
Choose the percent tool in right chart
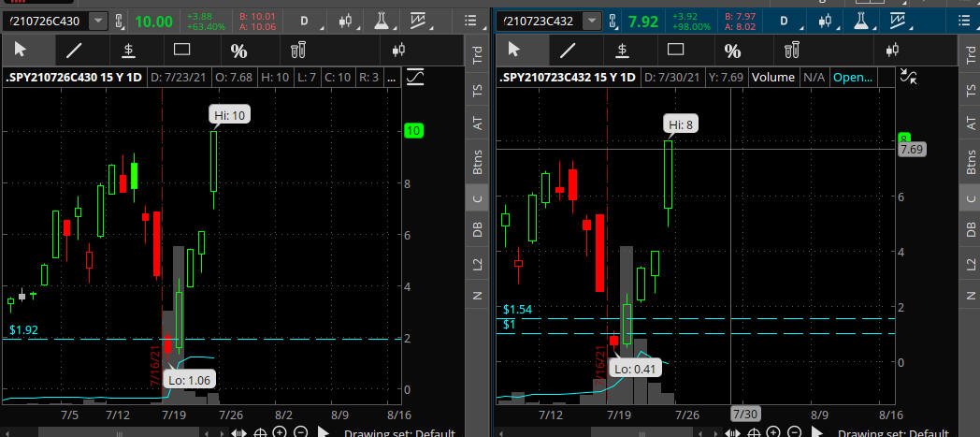tap(732, 50)
